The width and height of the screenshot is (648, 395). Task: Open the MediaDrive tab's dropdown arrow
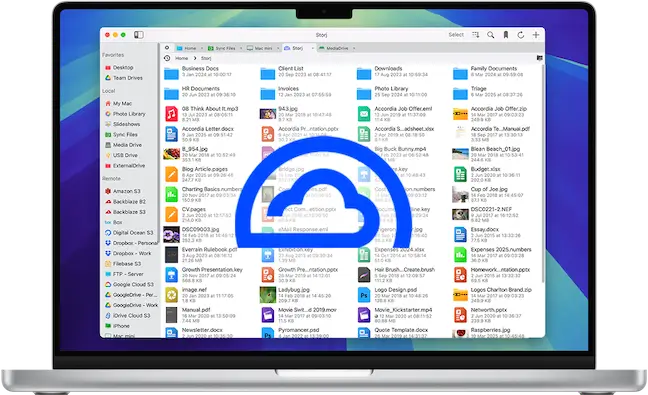tap(354, 48)
